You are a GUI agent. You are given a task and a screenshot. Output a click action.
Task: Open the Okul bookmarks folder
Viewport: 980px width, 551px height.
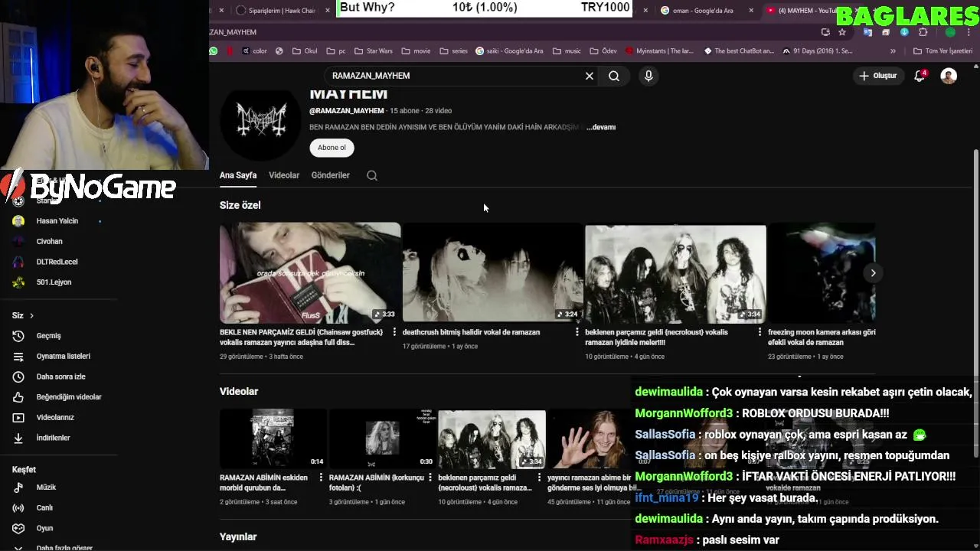pos(305,51)
